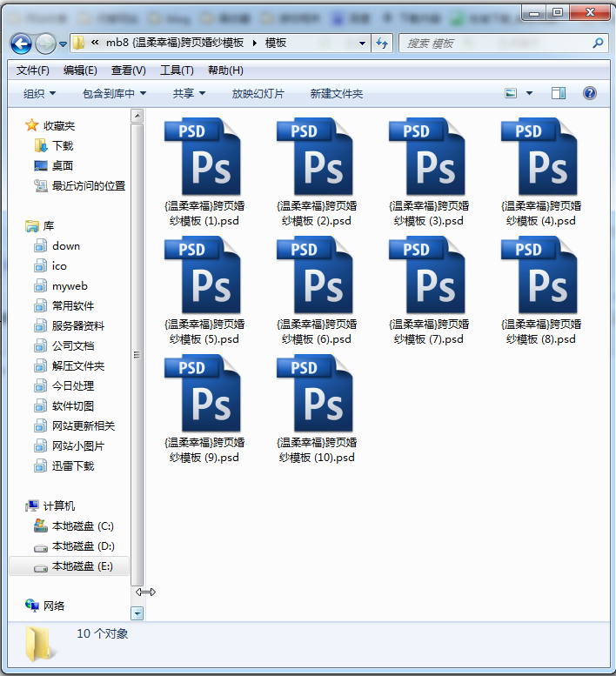Select the 跨页婚纱模板 (2).psd file
The height and width of the screenshot is (676, 616).
point(317,172)
